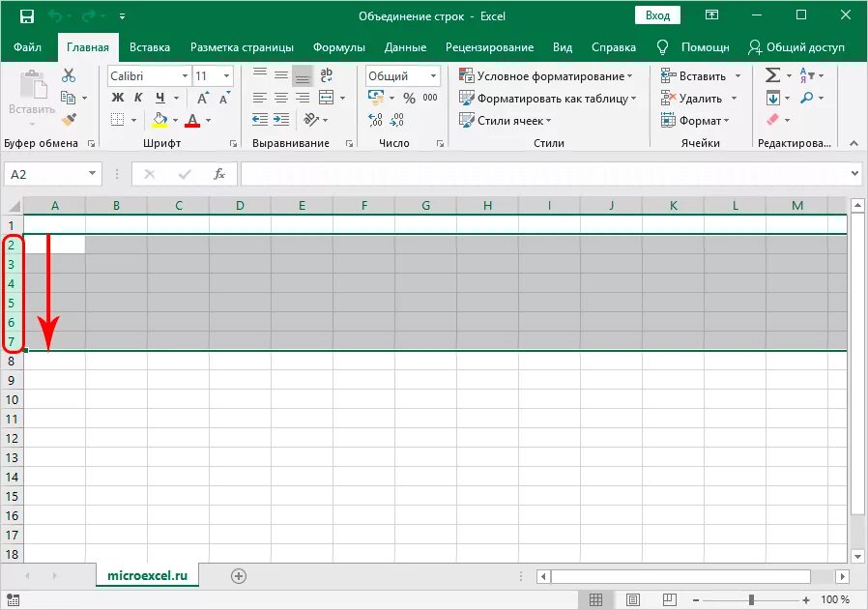Click row header 12
Screen dimensions: 868x610
pyautogui.click(x=12, y=438)
